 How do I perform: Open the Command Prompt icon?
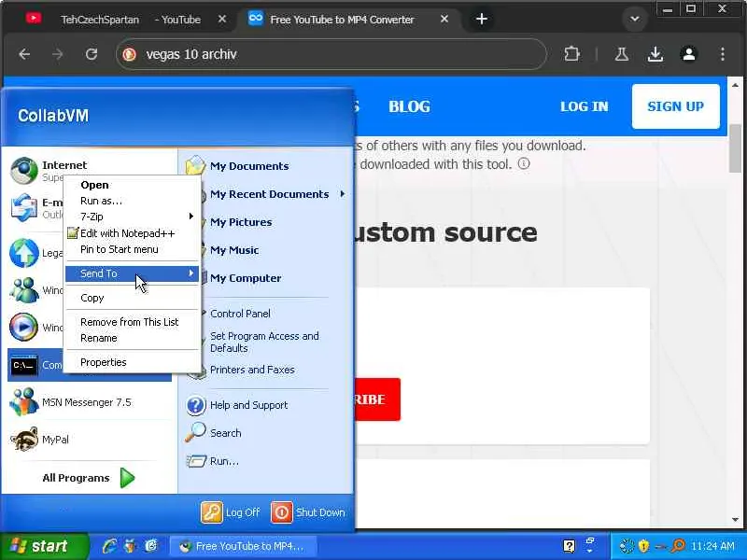(24, 365)
